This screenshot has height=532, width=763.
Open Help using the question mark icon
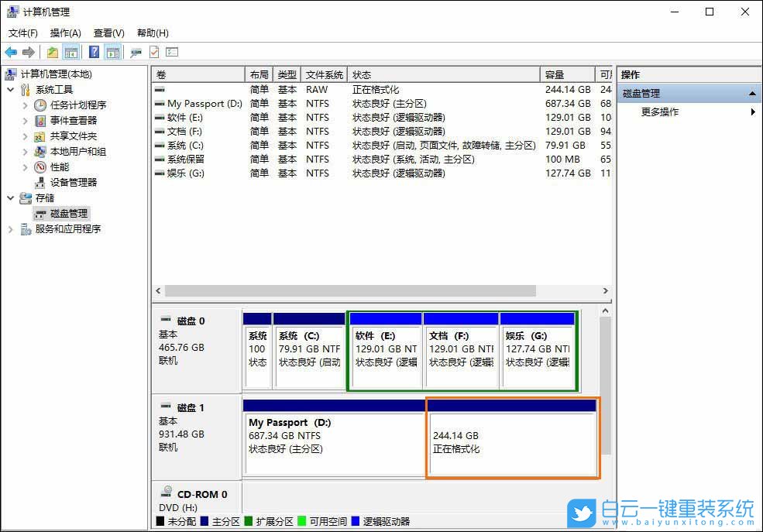[x=95, y=52]
